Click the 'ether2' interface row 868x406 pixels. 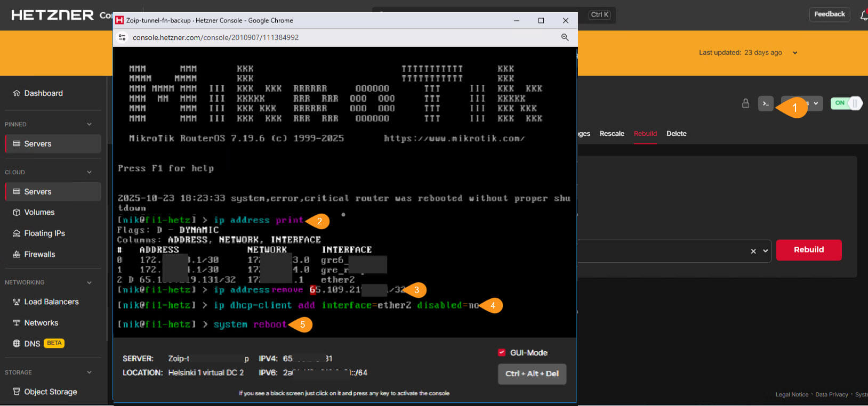236,280
